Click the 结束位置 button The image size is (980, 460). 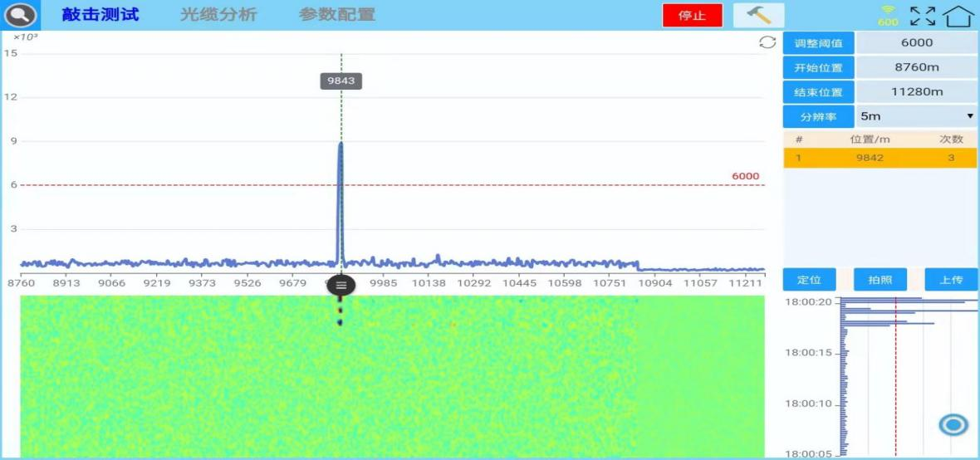[x=818, y=92]
